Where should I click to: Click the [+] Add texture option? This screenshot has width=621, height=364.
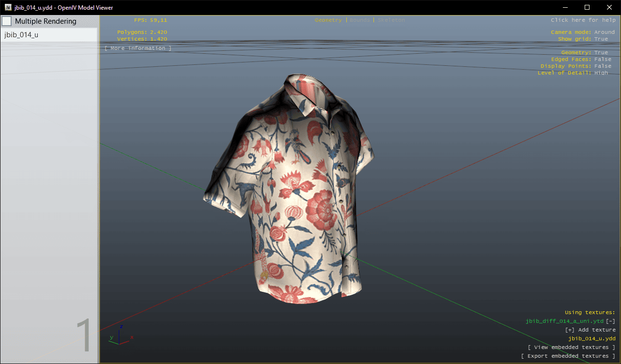click(590, 330)
